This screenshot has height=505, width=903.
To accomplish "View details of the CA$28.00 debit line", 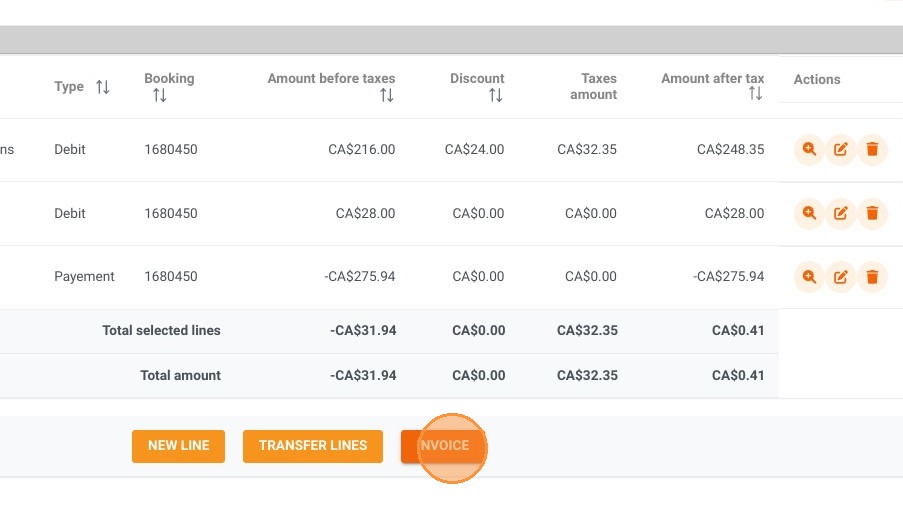I will click(809, 213).
